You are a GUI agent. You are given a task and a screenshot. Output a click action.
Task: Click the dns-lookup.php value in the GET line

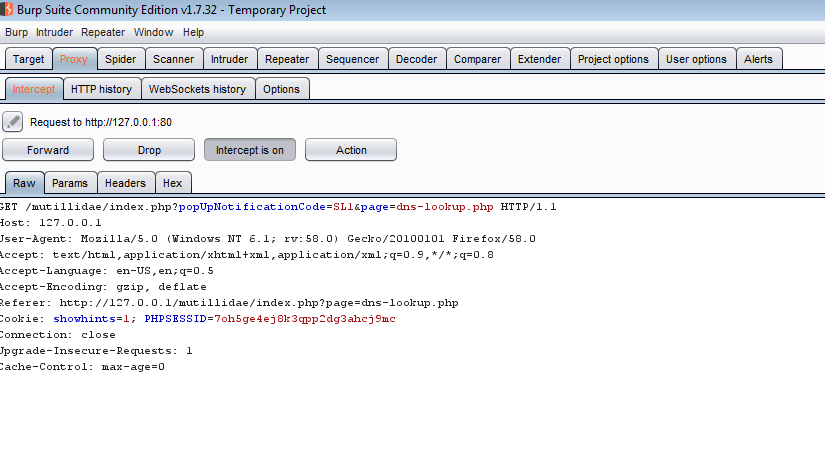445,207
